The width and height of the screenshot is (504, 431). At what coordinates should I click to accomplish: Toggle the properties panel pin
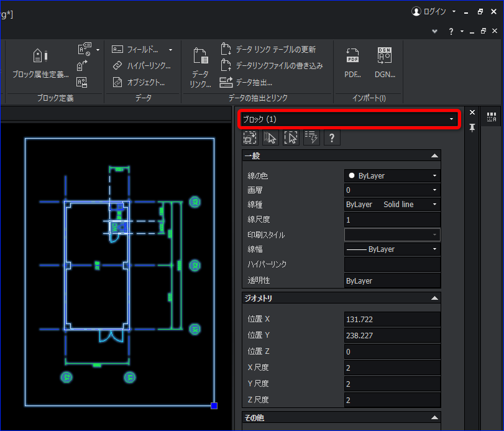472,127
